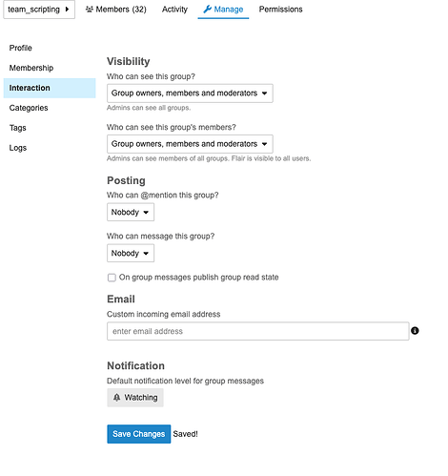Click the Save Changes button

[139, 434]
